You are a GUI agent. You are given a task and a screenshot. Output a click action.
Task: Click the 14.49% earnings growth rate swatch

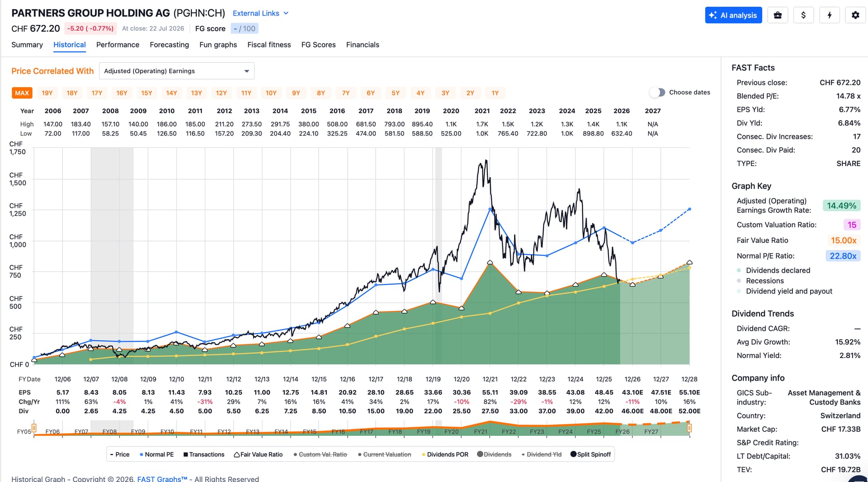[x=841, y=206]
